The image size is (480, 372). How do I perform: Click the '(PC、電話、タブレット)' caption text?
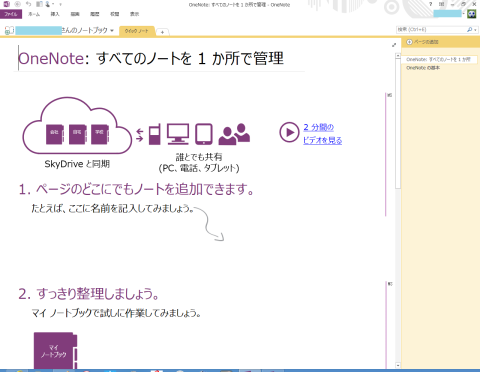[x=199, y=168]
